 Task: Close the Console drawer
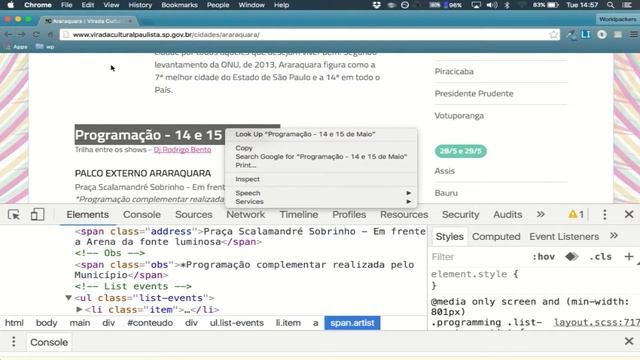pyautogui.click(x=629, y=341)
